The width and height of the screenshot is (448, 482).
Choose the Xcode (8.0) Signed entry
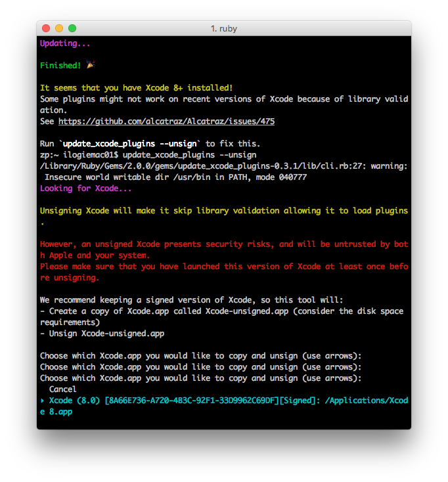coord(224,406)
